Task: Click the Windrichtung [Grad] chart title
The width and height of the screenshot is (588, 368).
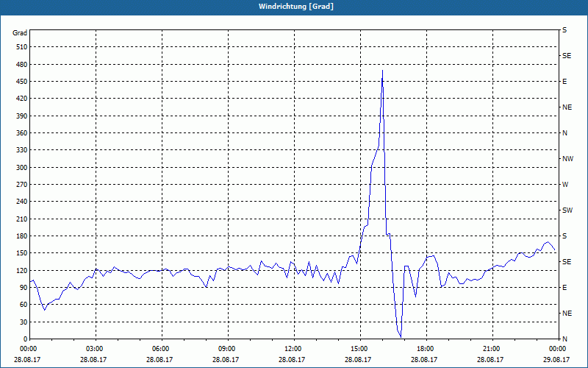Action: (296, 7)
